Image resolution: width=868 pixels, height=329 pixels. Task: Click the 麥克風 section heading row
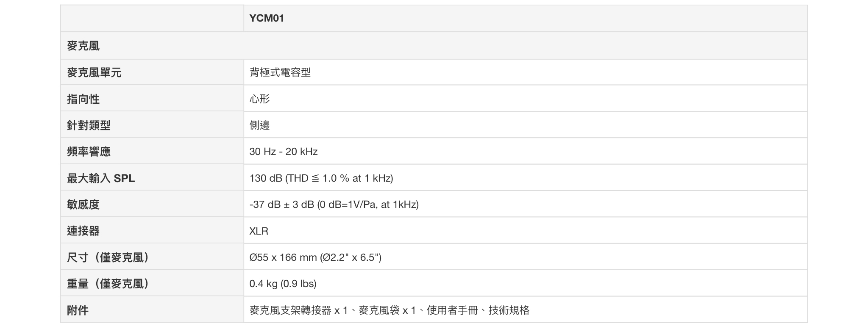[83, 46]
